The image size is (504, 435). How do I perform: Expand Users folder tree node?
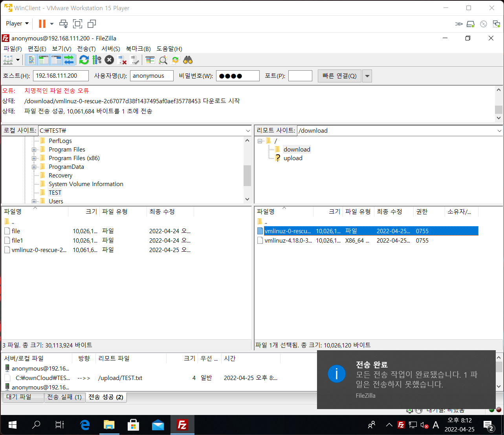(34, 201)
